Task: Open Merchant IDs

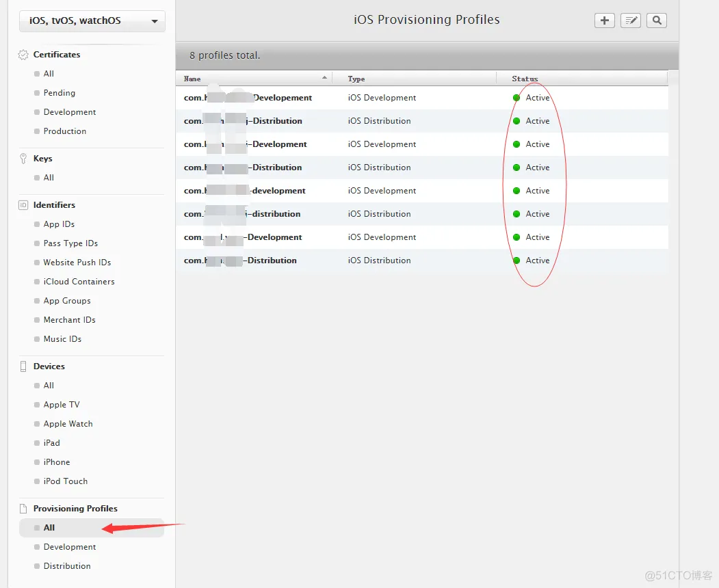Action: (x=69, y=320)
